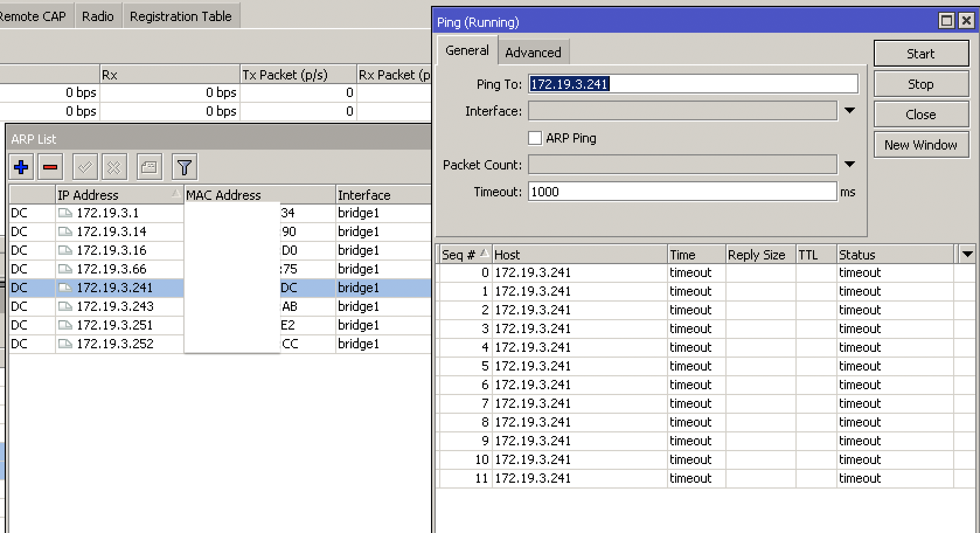This screenshot has height=533, width=980.
Task: Click the Interface column header in ARP List
Action: coord(383,195)
